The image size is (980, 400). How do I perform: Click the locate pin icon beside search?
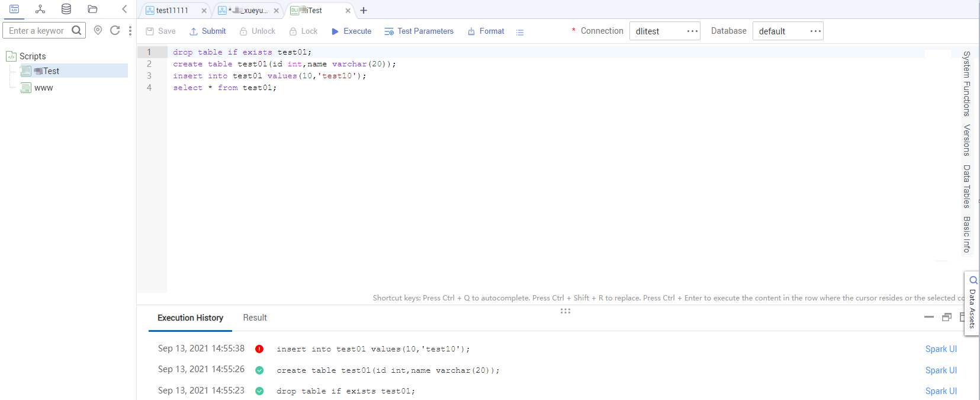click(x=98, y=30)
